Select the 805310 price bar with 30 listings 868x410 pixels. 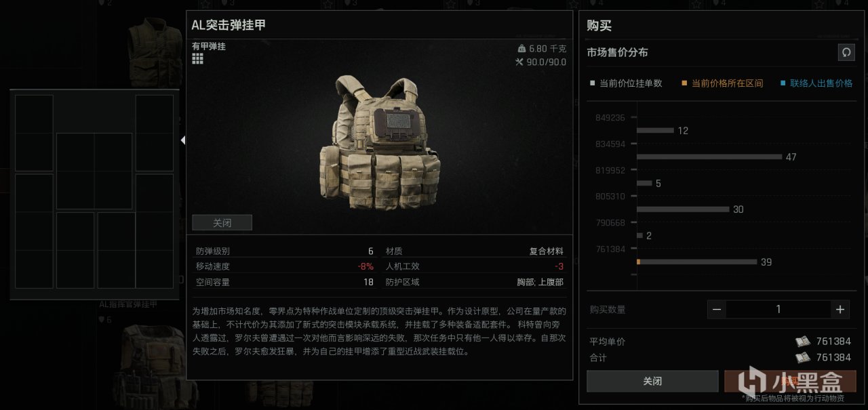coord(683,209)
